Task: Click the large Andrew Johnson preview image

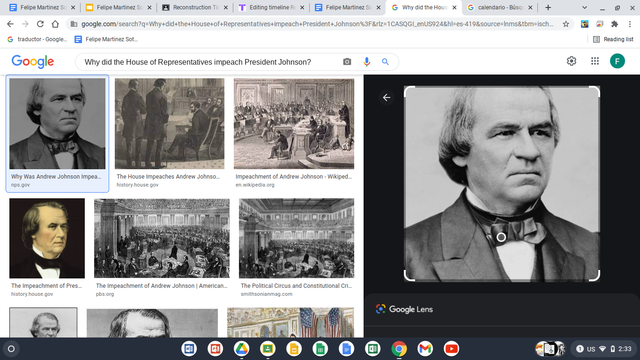Action: [502, 184]
